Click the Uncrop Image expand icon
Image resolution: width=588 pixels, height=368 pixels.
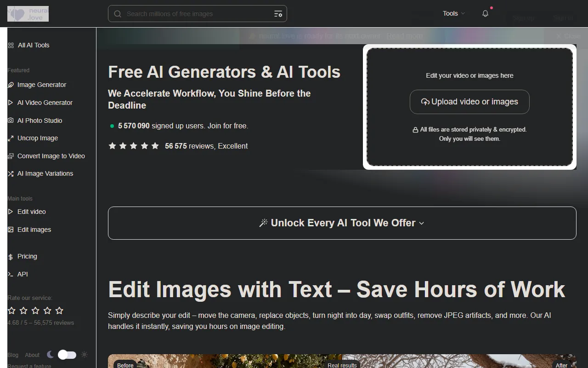11,138
